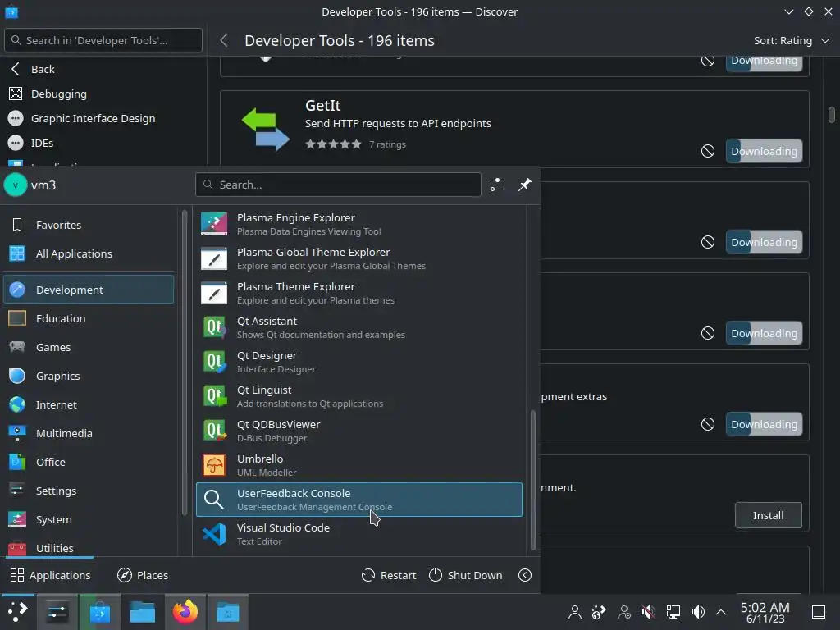Open Debugging category in Discover

point(103,94)
